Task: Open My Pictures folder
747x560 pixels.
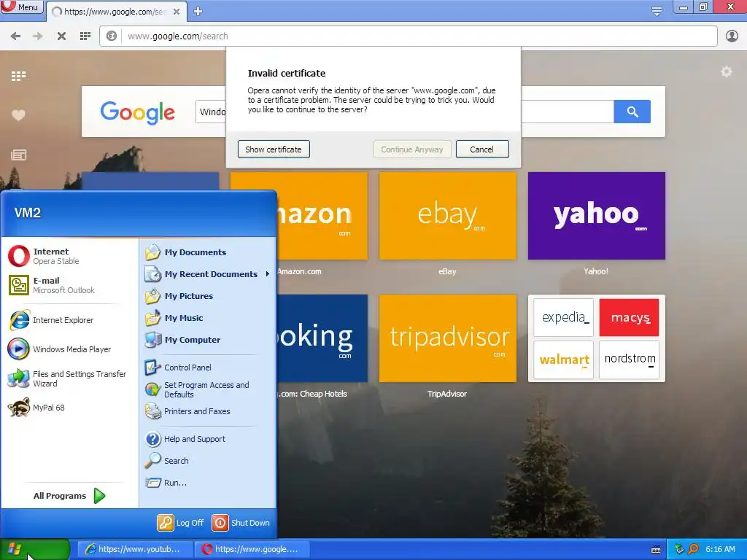Action: click(208, 296)
